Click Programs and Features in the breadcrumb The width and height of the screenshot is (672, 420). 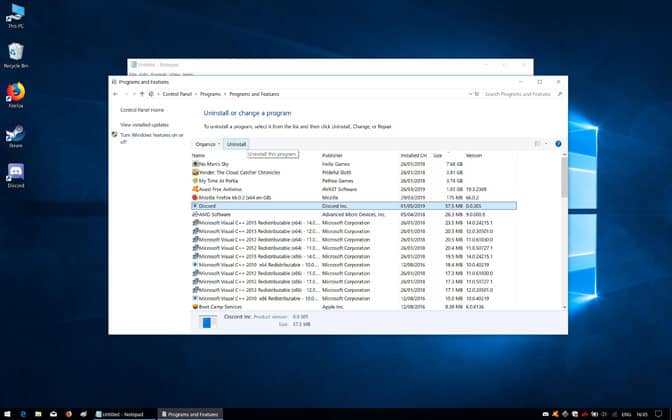[x=254, y=94]
